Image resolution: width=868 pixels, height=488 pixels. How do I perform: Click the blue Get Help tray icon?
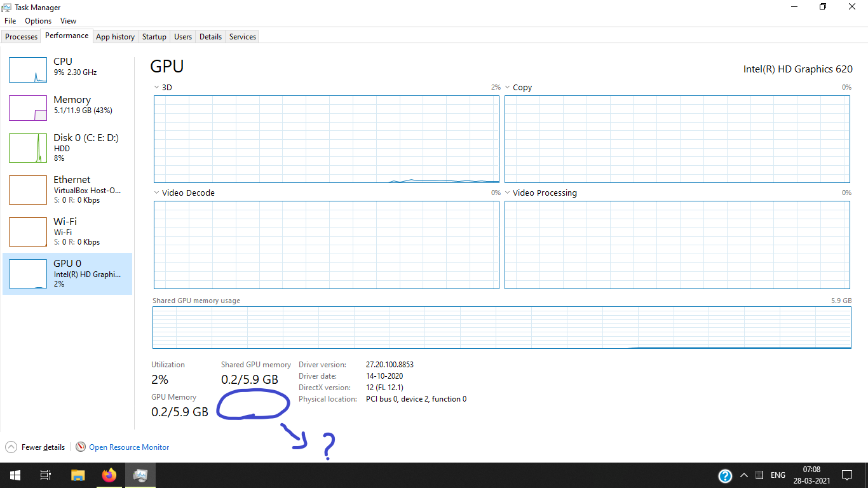(725, 475)
